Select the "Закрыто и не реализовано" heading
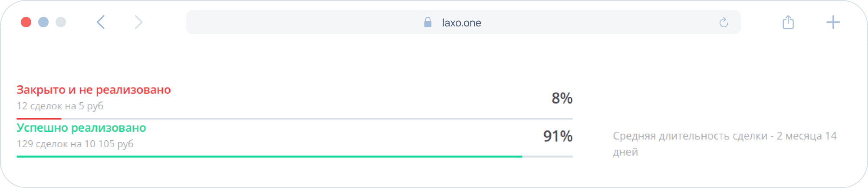Image resolution: width=868 pixels, height=188 pixels. 94,90
